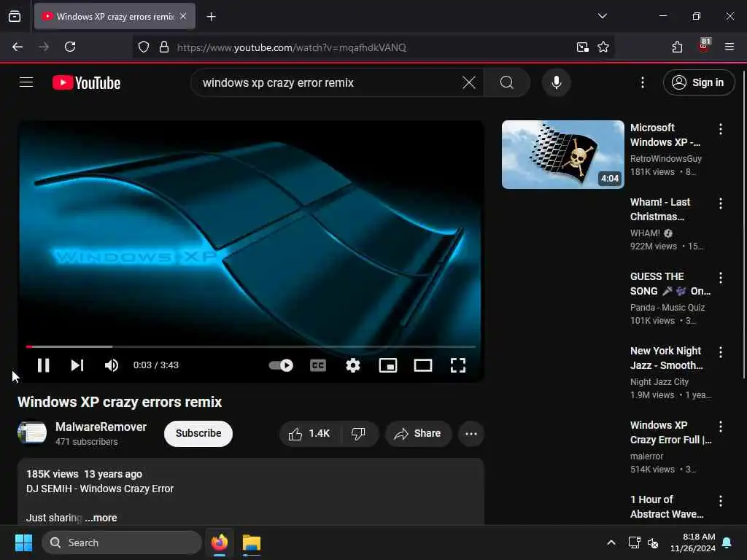This screenshot has width=747, height=560.
Task: Dislike this video
Action: (359, 433)
